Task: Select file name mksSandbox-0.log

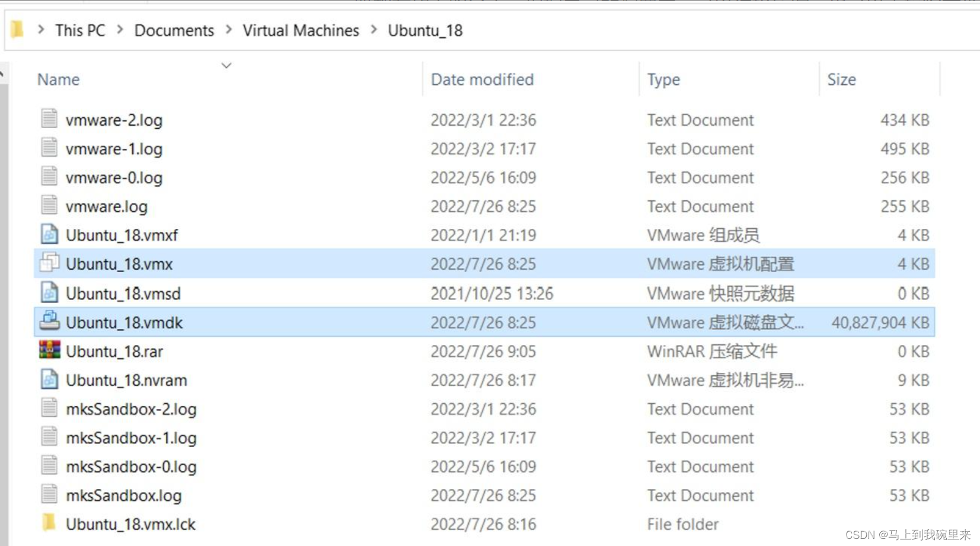Action: click(x=131, y=467)
